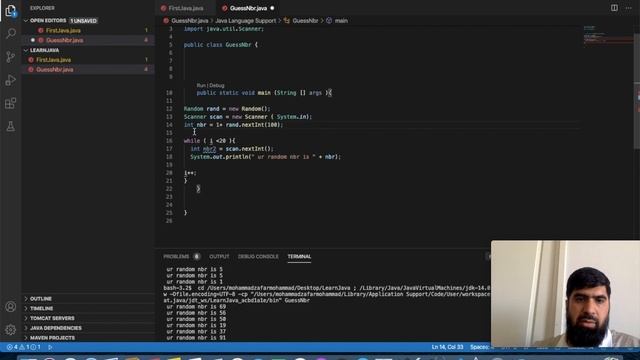
Task: Click error icon beside FirstJava.java in Open Editors
Action: (x=41, y=31)
